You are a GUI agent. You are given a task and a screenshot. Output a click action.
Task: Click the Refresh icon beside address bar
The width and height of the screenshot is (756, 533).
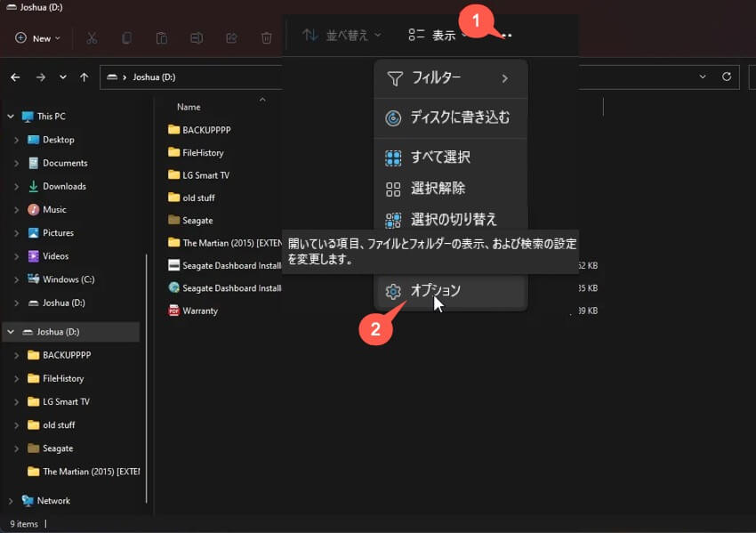click(726, 77)
